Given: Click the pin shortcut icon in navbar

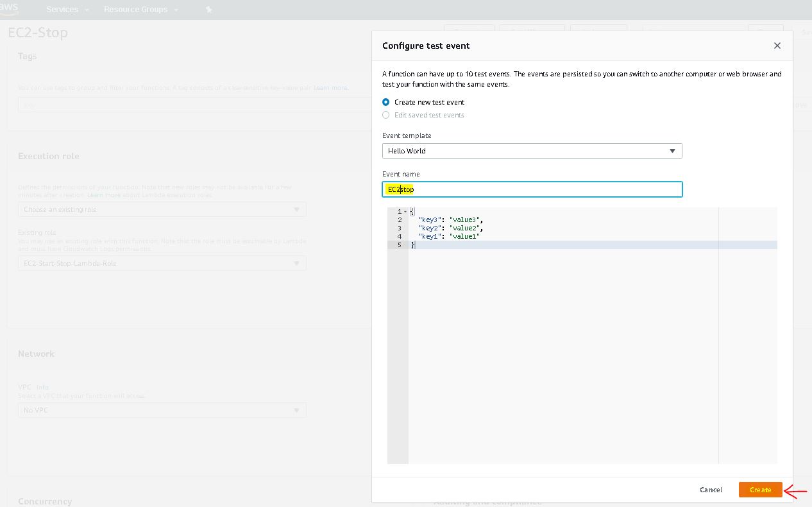Looking at the screenshot, I should point(208,10).
